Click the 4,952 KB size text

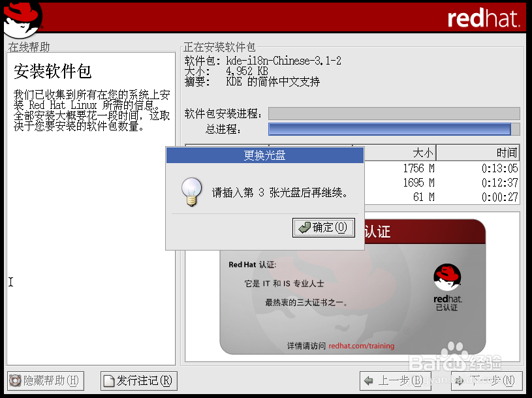tap(247, 71)
